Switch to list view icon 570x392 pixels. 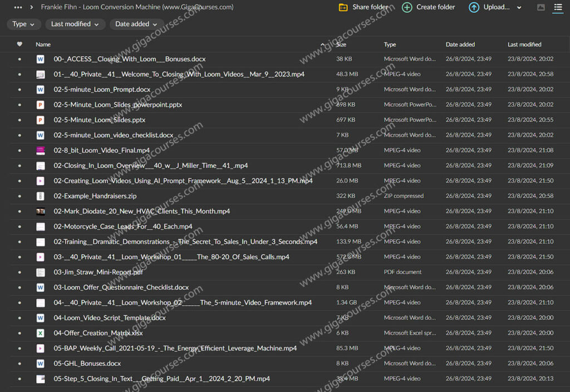click(x=558, y=7)
